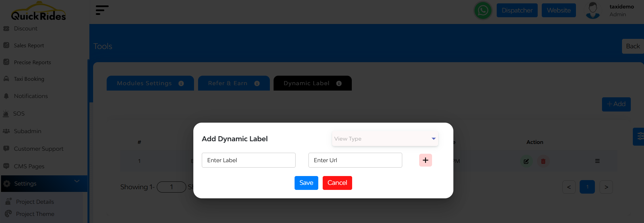Click the WhatsApp icon in header
The width and height of the screenshot is (644, 223).
(483, 10)
